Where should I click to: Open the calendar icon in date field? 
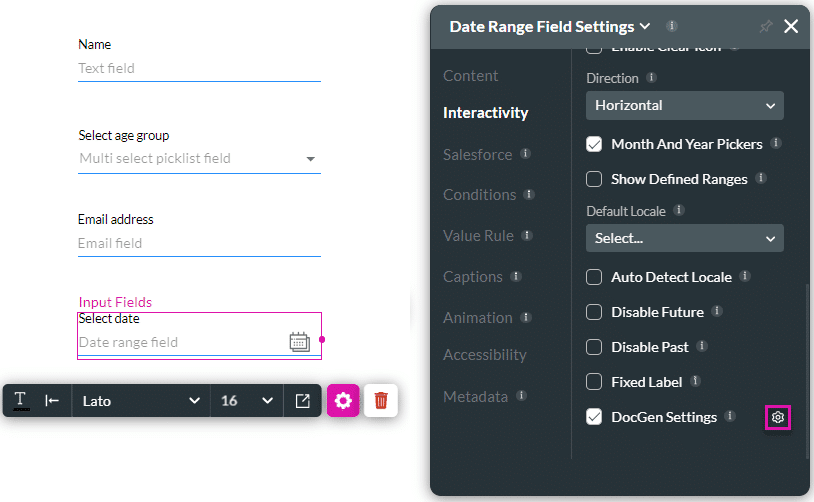[299, 342]
